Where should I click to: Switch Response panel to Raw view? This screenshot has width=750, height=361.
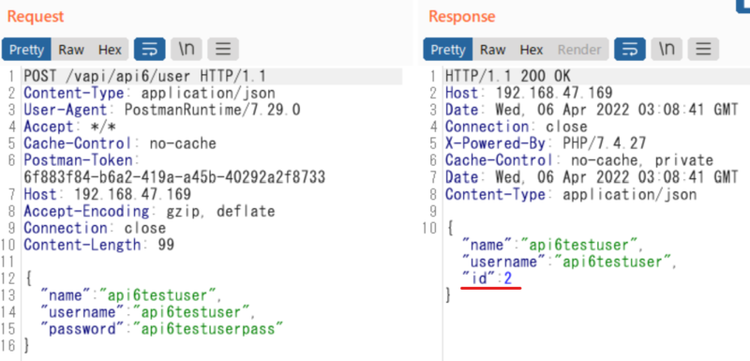pos(493,50)
